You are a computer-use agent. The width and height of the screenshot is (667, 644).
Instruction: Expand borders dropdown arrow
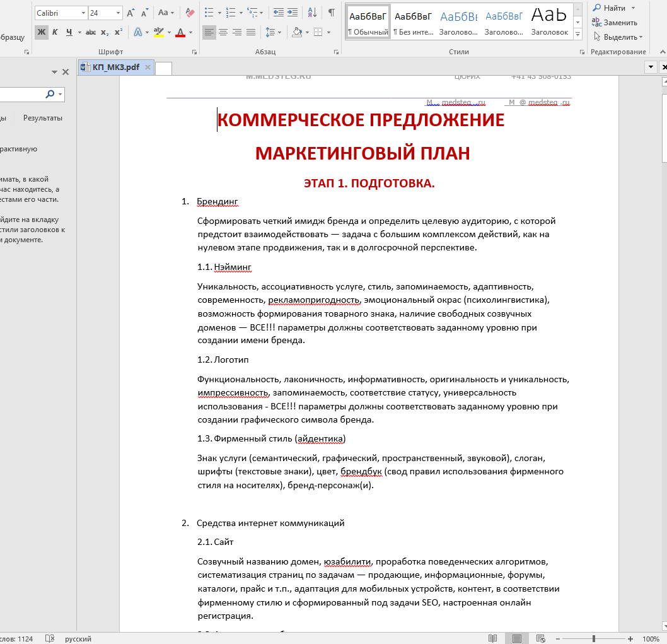click(328, 32)
